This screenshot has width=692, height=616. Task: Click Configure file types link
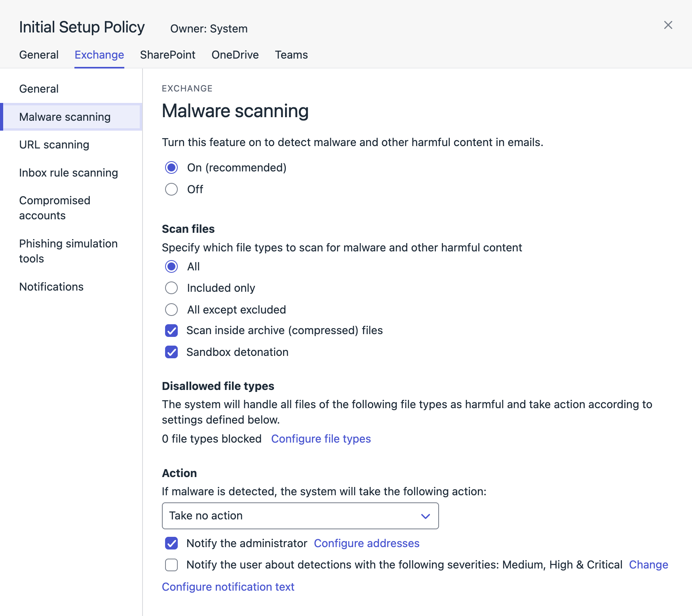point(321,439)
